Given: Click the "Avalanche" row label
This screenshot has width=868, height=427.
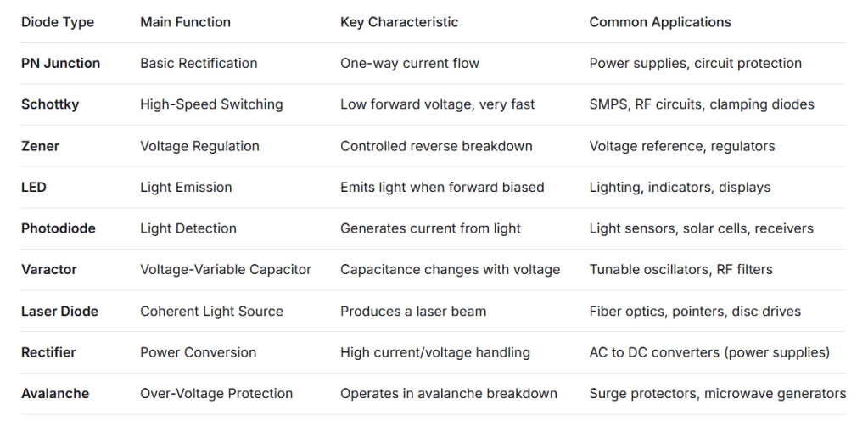Looking at the screenshot, I should (x=54, y=393).
